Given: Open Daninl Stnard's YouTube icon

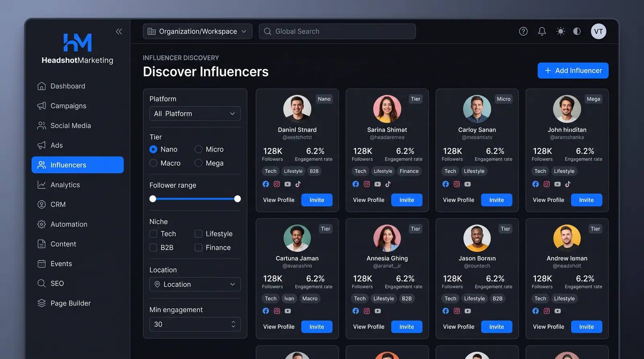Looking at the screenshot, I should (287, 184).
